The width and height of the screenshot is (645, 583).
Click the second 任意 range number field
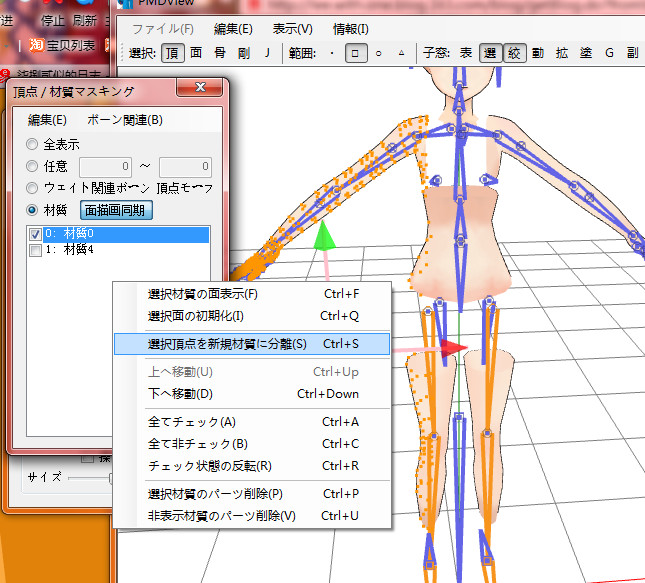186,166
